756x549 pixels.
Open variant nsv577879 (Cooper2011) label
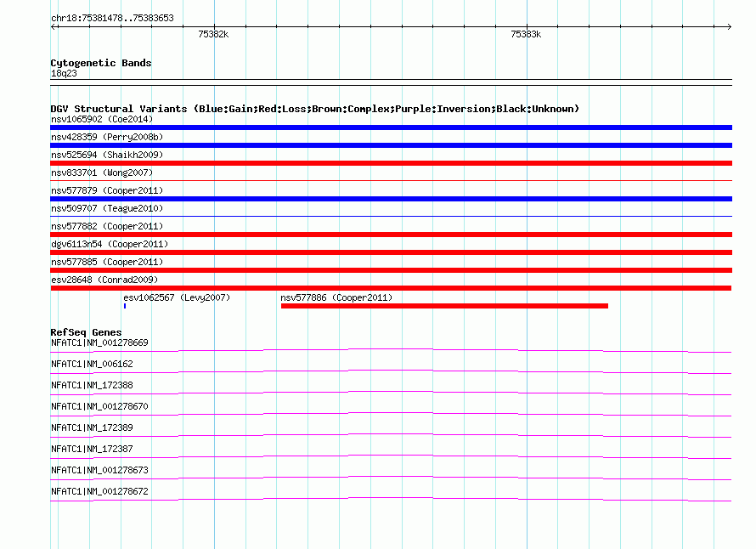107,190
